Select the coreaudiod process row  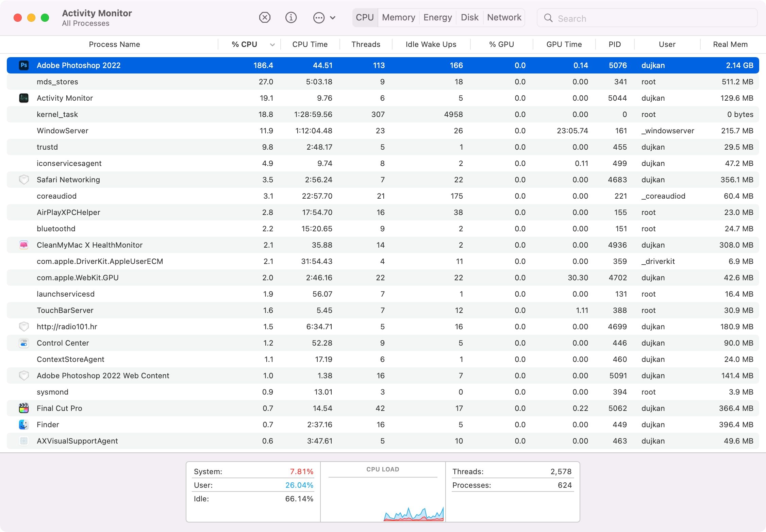click(x=383, y=196)
